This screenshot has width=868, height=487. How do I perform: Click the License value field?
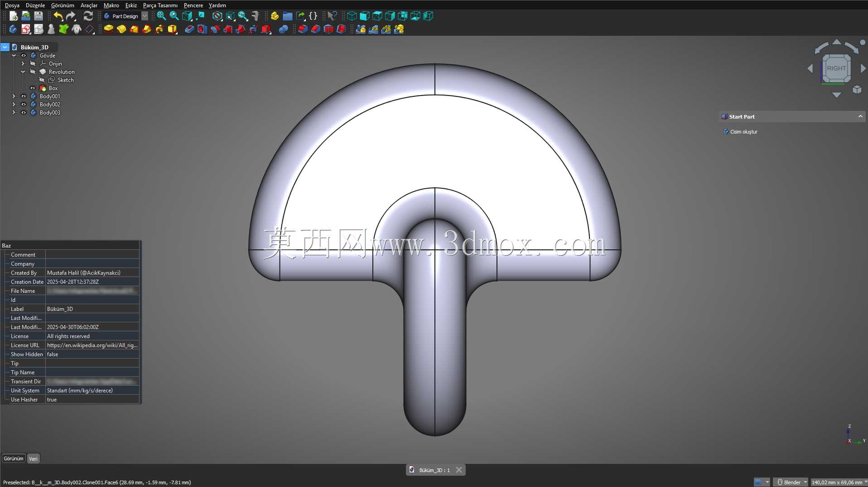pos(92,336)
